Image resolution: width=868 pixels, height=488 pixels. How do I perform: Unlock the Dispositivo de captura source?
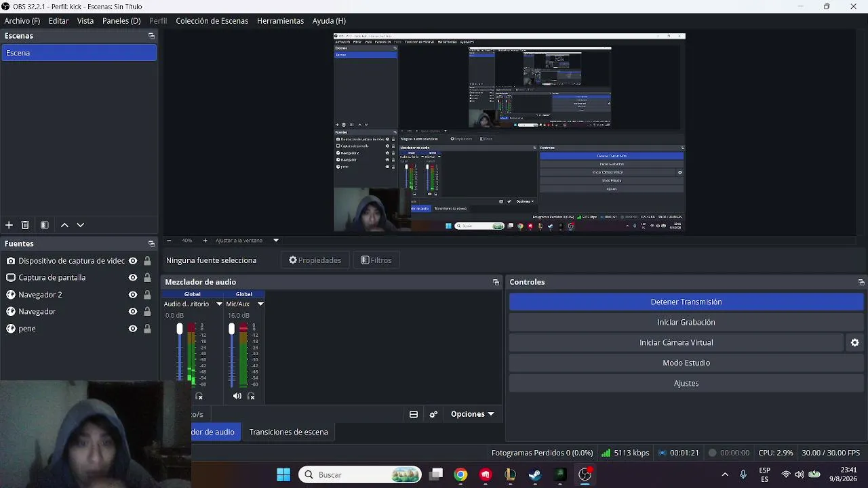tap(147, 261)
